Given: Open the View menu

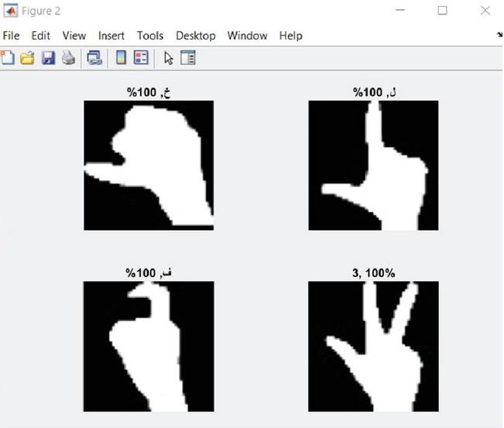Looking at the screenshot, I should pyautogui.click(x=74, y=36).
